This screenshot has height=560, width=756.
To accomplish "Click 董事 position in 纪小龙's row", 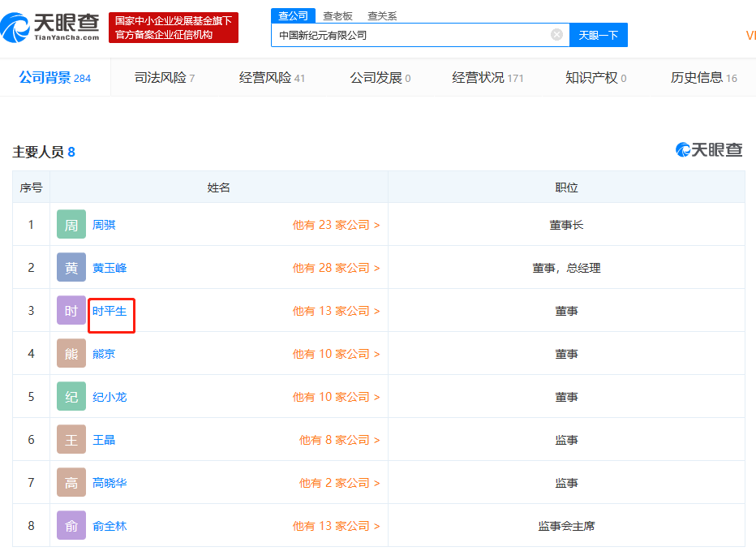I will coord(566,397).
